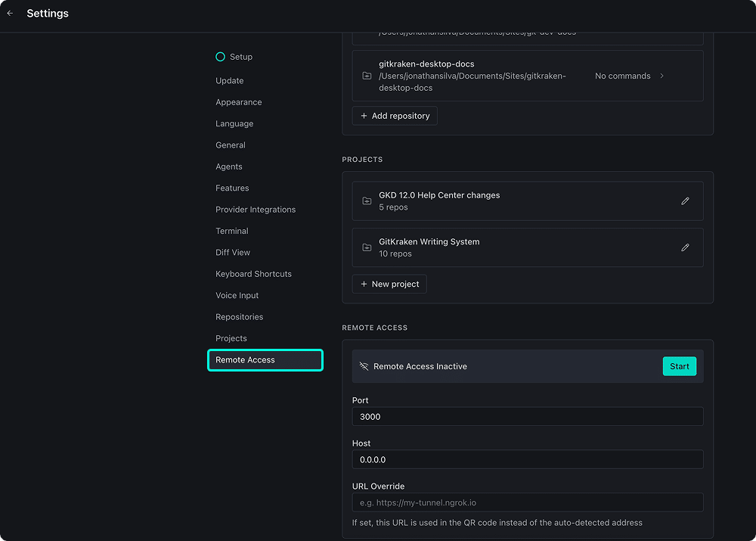The image size is (756, 541).
Task: Open the General settings section
Action: (231, 145)
